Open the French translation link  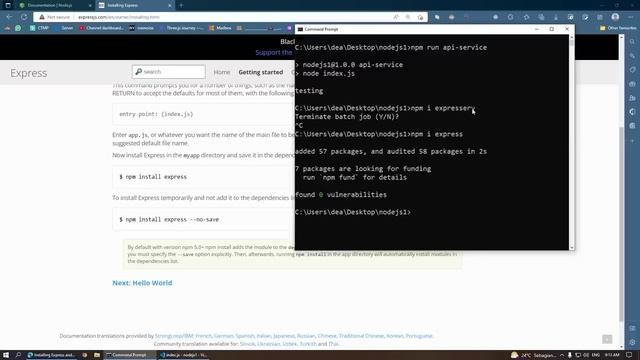pyautogui.click(x=203, y=336)
